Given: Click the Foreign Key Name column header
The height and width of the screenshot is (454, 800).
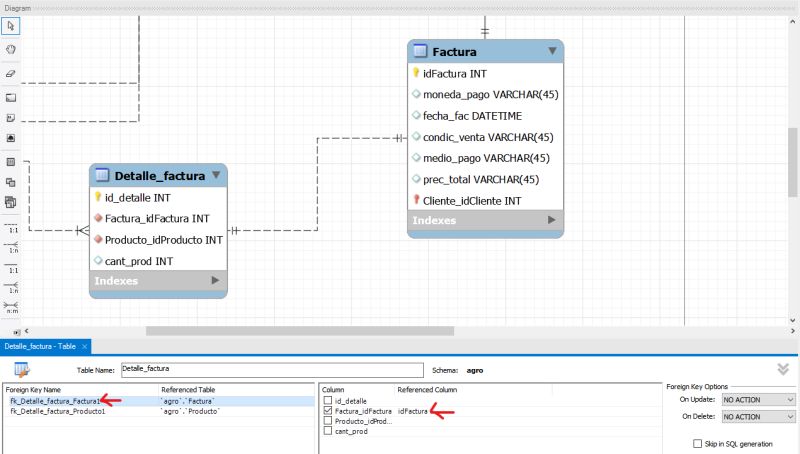Looking at the screenshot, I should click(x=33, y=390).
